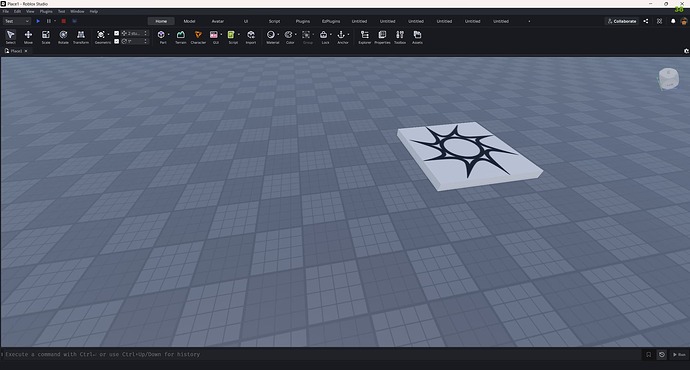Screen dimensions: 690x370
Task: Open the Assets panel
Action: coord(418,37)
